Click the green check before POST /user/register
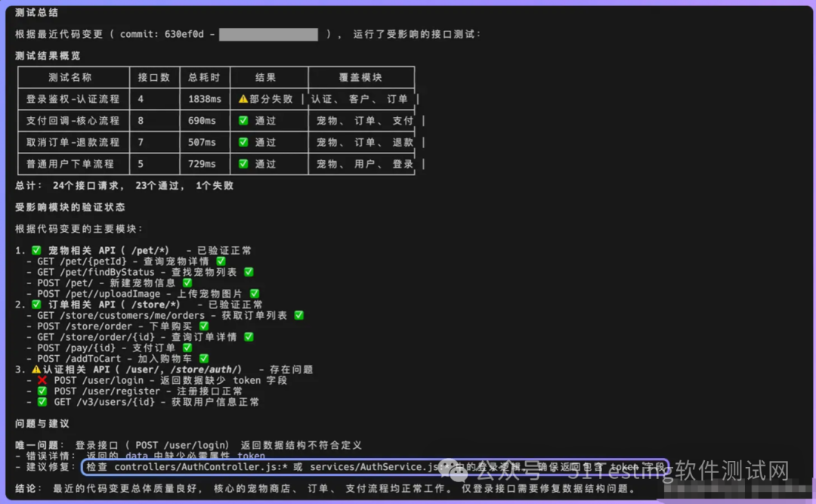816x504 pixels. pos(42,391)
